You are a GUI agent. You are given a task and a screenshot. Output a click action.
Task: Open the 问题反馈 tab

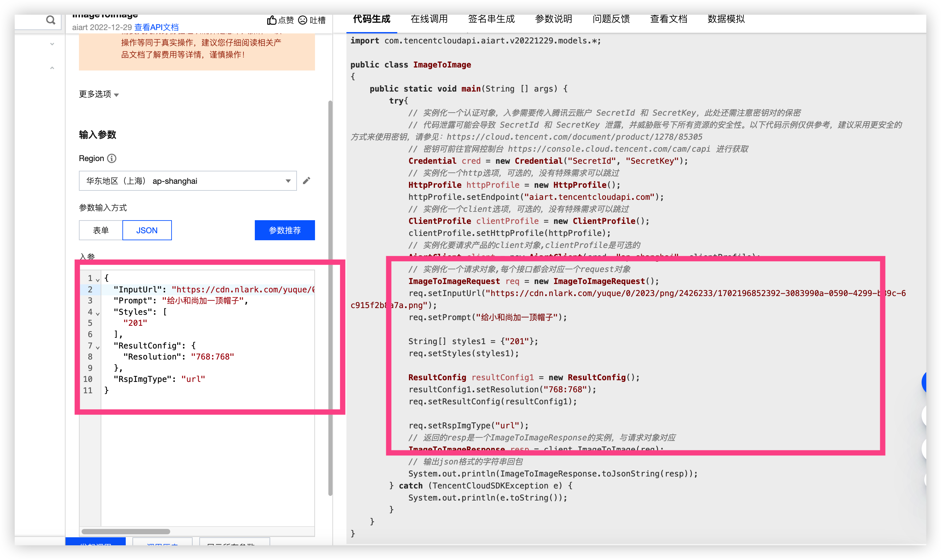pyautogui.click(x=611, y=19)
